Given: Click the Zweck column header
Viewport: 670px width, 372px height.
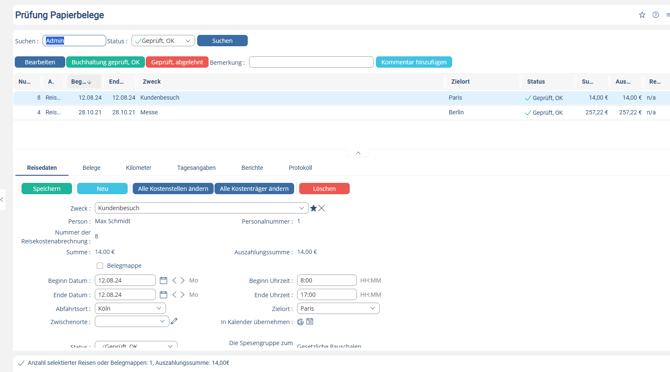Looking at the screenshot, I should (x=152, y=82).
